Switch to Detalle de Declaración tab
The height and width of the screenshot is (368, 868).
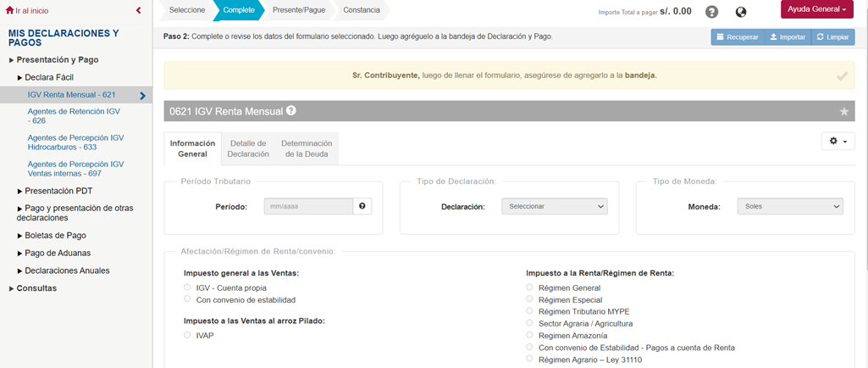click(x=250, y=148)
